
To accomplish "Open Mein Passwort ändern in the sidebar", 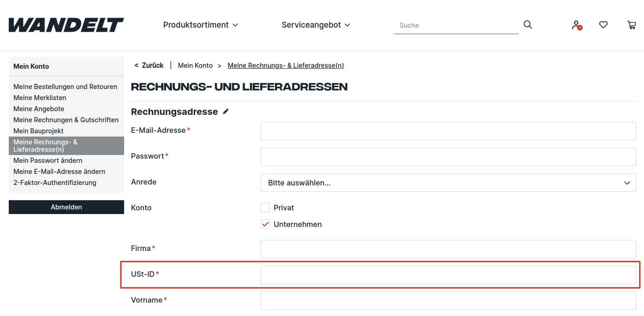I will click(48, 160).
